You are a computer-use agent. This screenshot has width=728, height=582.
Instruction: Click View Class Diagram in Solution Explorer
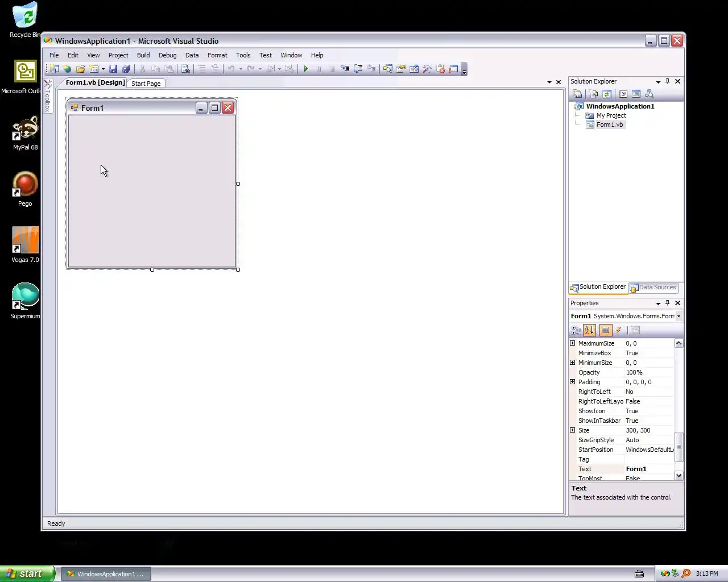coord(649,94)
